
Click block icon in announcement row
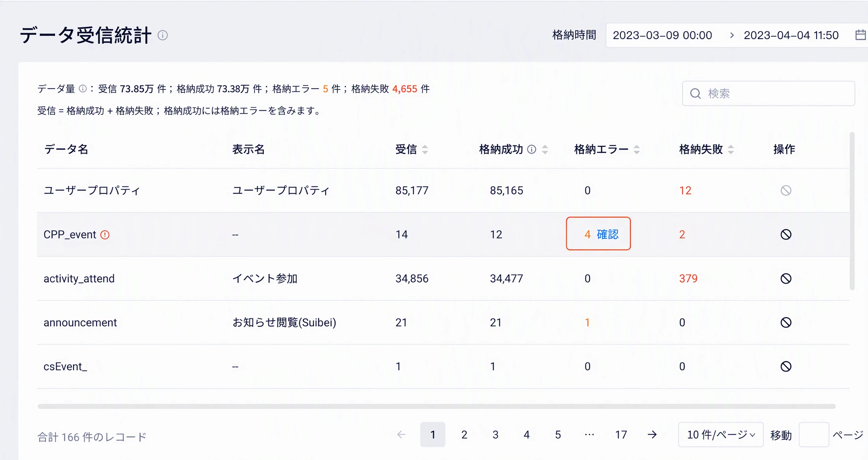tap(786, 323)
